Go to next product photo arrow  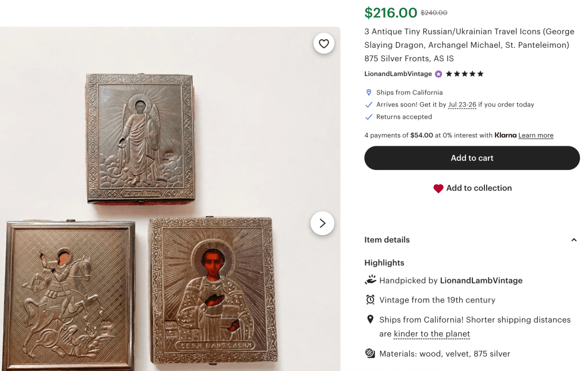coord(322,223)
